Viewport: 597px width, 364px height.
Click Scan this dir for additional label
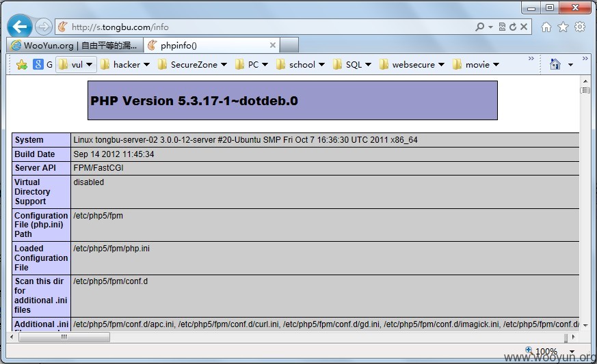(41, 296)
